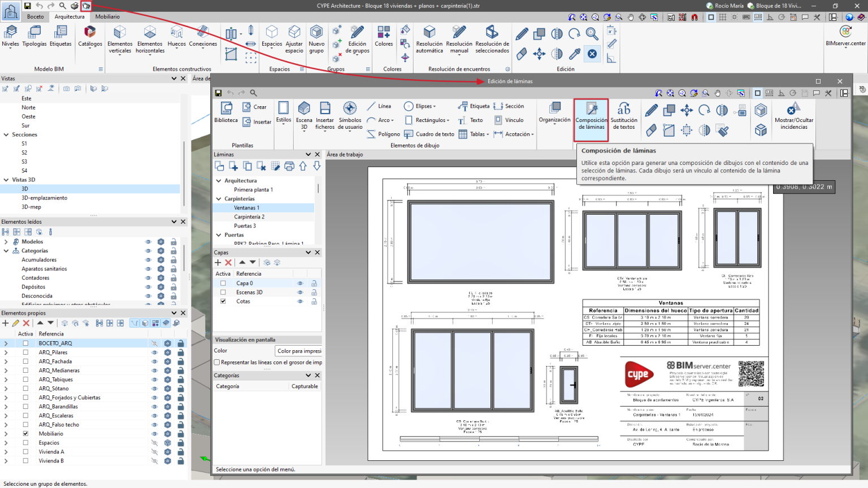
Task: Open Estilos in the láminas editor
Action: [284, 112]
